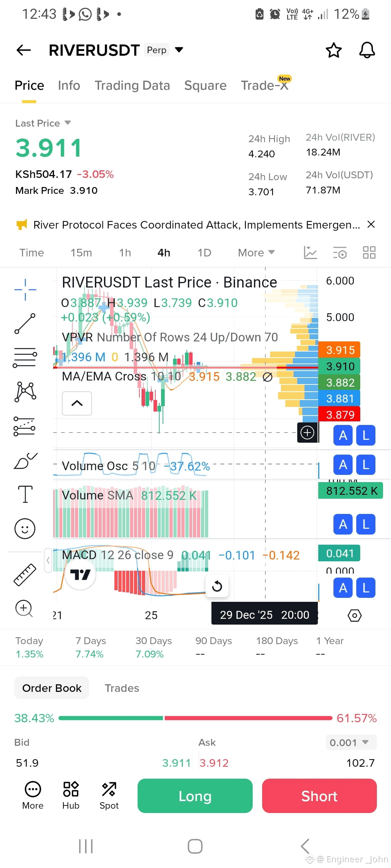Add RIVERUSDT to favorites with star
Image resolution: width=391 pixels, height=868 pixels.
click(x=333, y=50)
